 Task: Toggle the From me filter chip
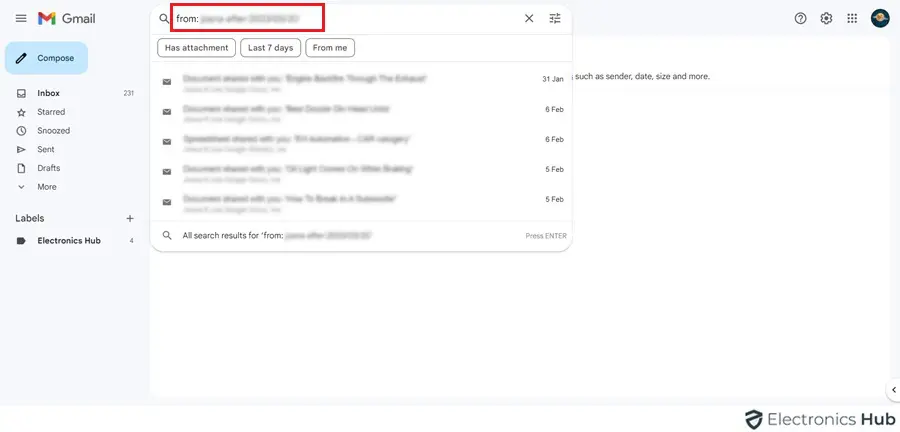pos(330,48)
